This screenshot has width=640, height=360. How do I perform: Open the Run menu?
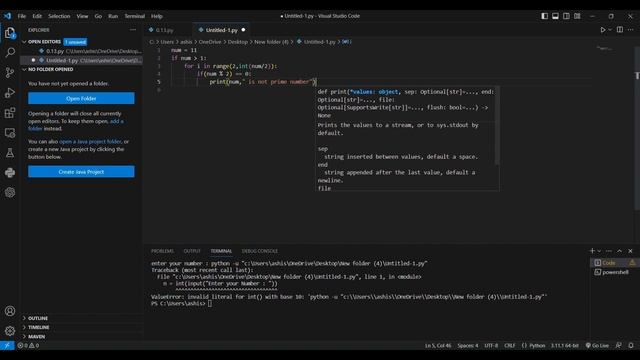click(x=113, y=16)
